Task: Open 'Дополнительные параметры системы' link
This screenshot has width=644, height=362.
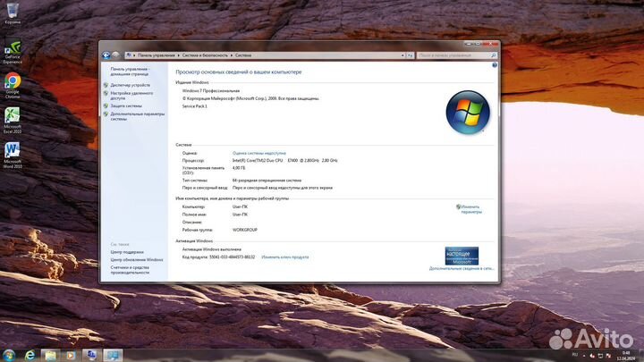Action: point(137,116)
